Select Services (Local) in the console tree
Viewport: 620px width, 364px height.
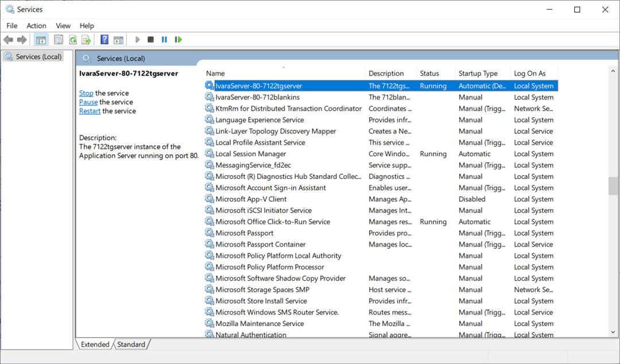[x=38, y=57]
